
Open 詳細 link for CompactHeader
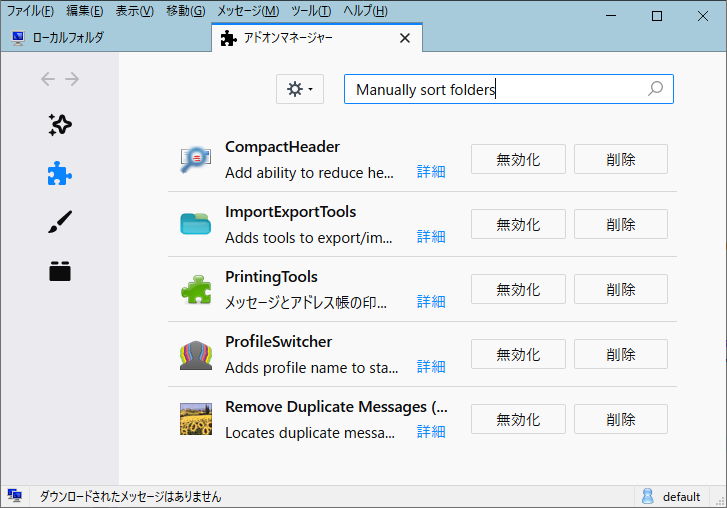pos(431,172)
